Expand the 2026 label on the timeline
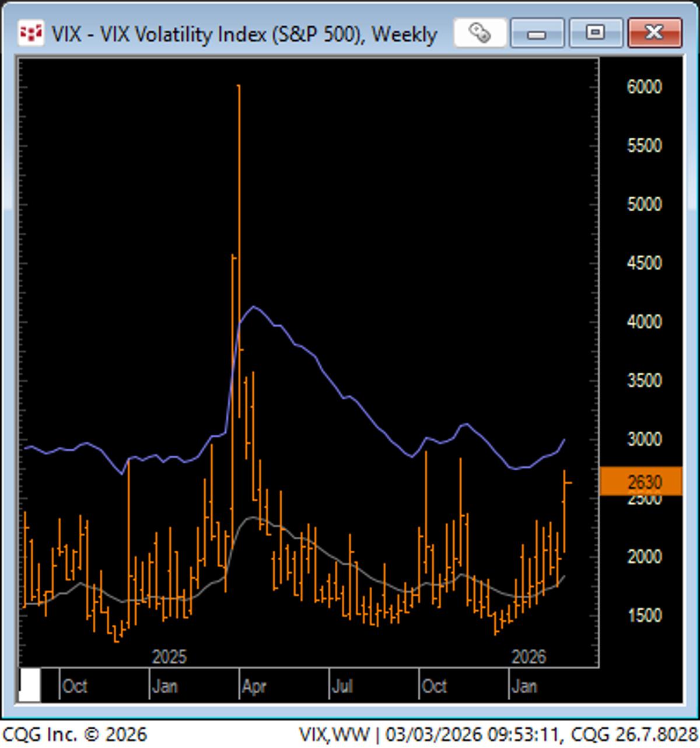 tap(530, 658)
